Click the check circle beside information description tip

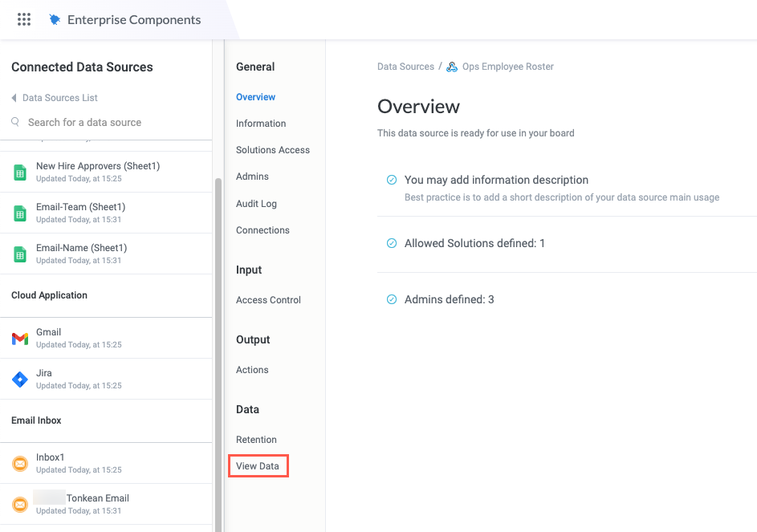click(392, 180)
